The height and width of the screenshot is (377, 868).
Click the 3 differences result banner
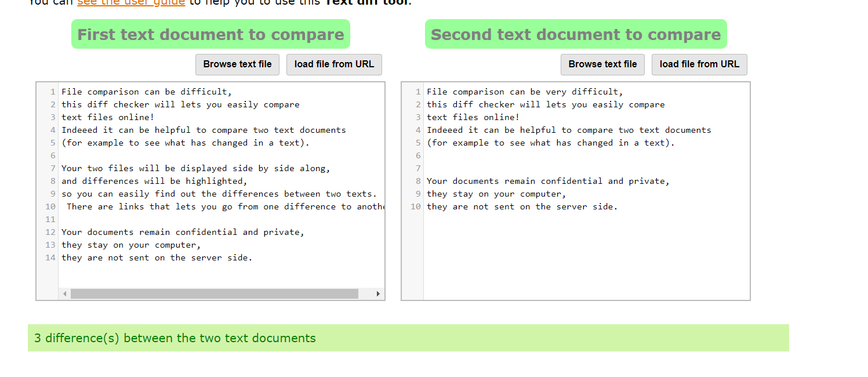click(174, 338)
